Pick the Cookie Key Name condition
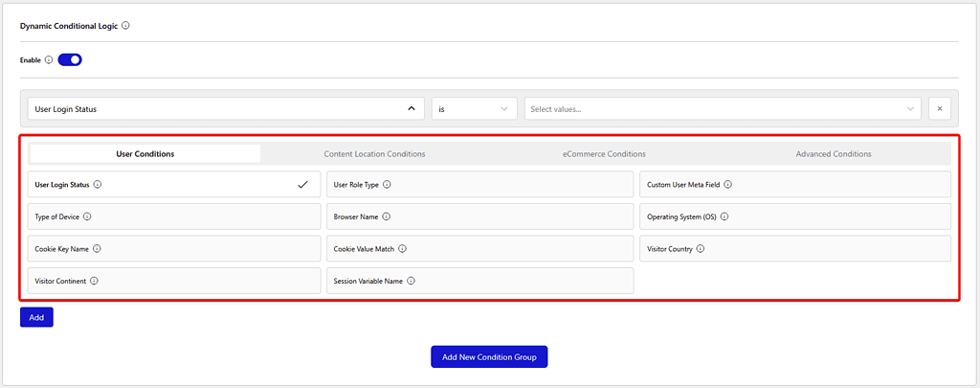Screen dimensions: 980x388 point(174,248)
